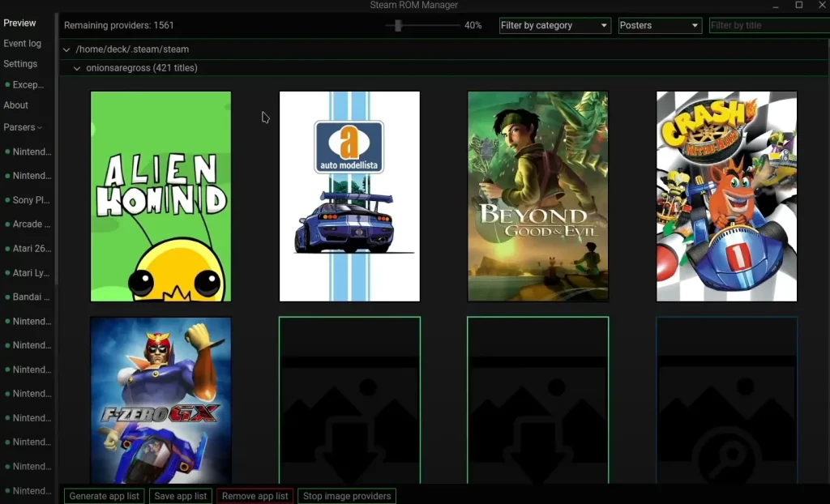Click the placeholder poster below Crash Nitro Kart
The height and width of the screenshot is (504, 830).
pyautogui.click(x=727, y=400)
